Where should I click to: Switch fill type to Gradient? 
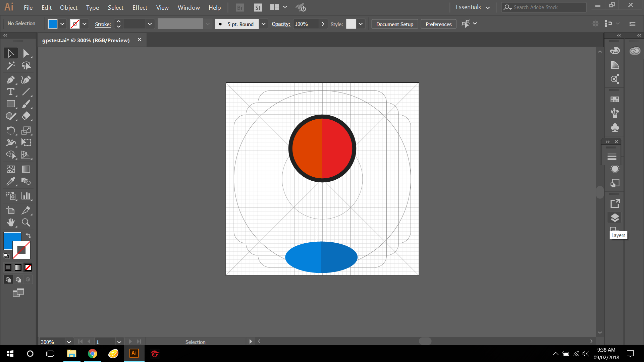18,267
